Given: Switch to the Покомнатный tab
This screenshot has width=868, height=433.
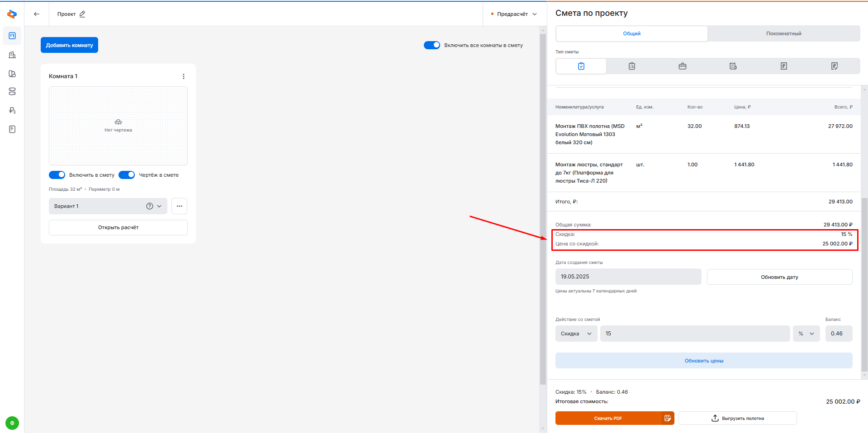Looking at the screenshot, I should [783, 33].
